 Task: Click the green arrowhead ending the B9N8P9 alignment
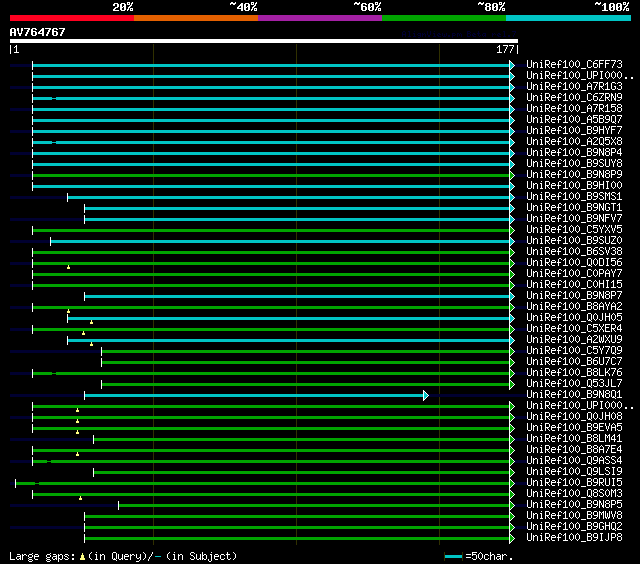tap(512, 175)
